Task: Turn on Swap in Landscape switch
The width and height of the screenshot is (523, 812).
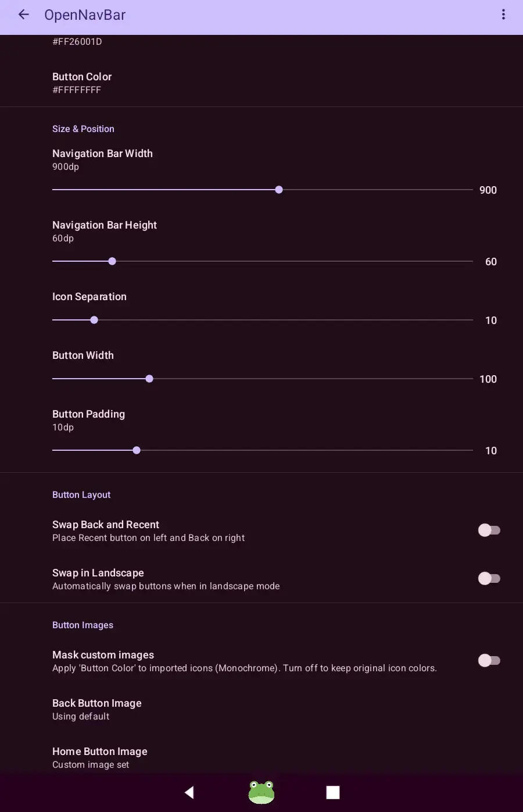Action: pyautogui.click(x=489, y=579)
